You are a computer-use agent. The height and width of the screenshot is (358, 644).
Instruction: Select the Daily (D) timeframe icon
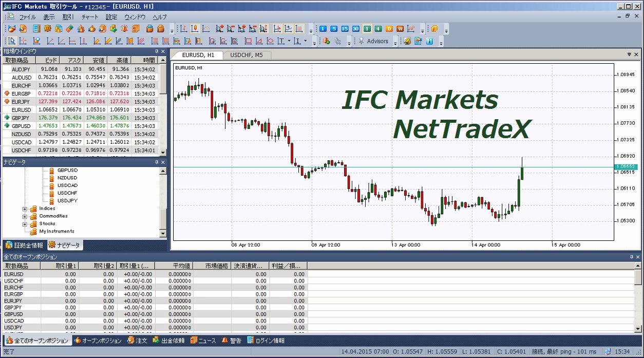pos(389,29)
